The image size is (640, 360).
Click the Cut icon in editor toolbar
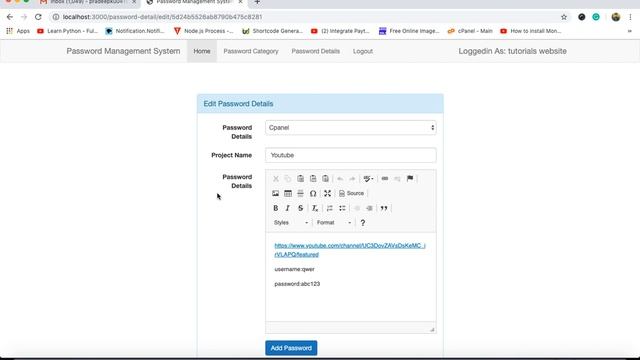click(x=276, y=179)
